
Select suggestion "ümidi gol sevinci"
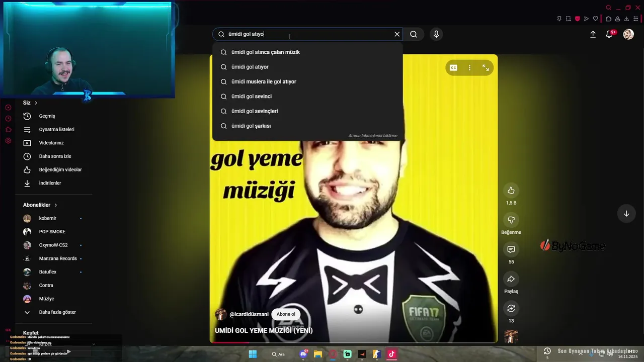307,96
